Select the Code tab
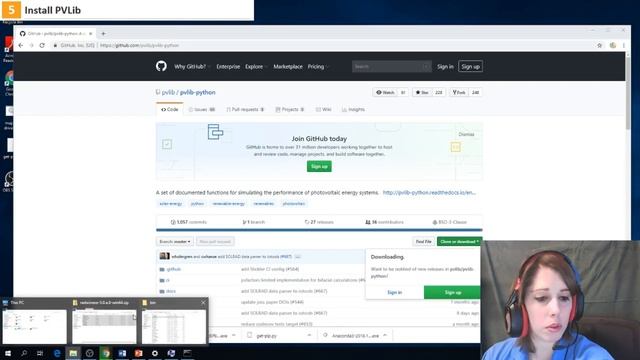The width and height of the screenshot is (640, 360). pyautogui.click(x=169, y=109)
